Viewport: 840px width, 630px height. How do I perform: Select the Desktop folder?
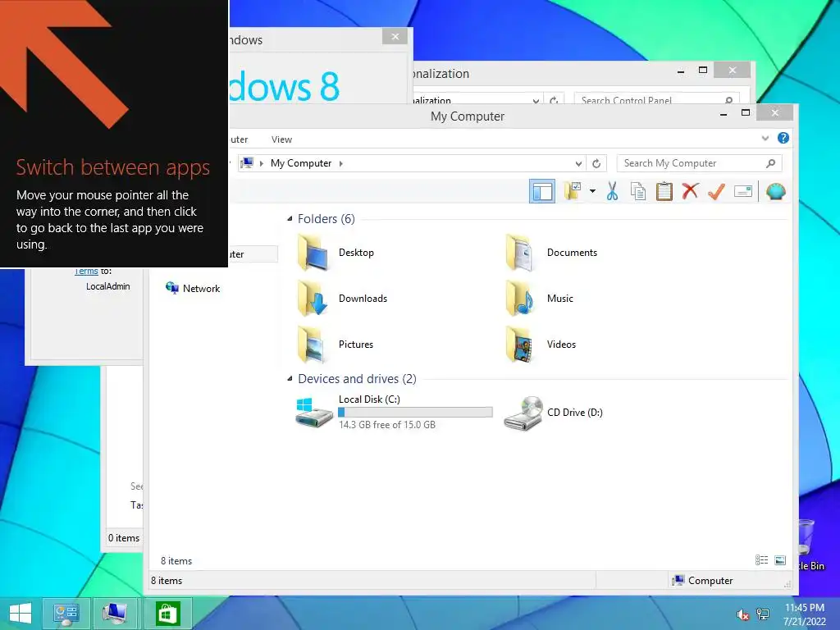click(x=336, y=253)
